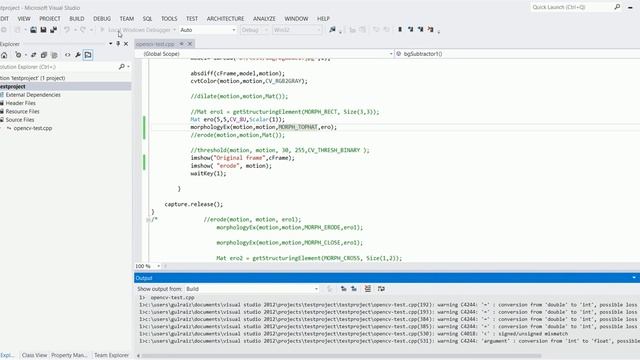The image size is (640, 360).
Task: Open Properties wrench icon
Action: click(78, 55)
